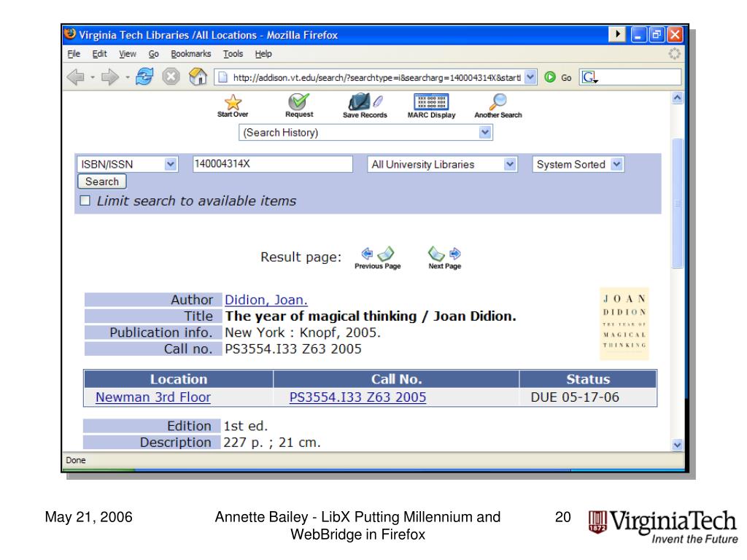
Task: Click the Google search box field
Action: coord(630,77)
